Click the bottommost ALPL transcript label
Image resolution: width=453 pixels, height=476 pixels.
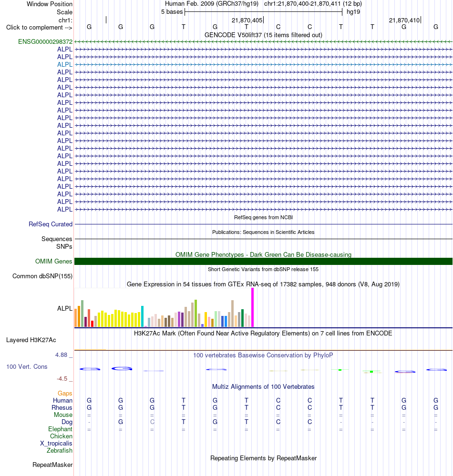(65, 209)
